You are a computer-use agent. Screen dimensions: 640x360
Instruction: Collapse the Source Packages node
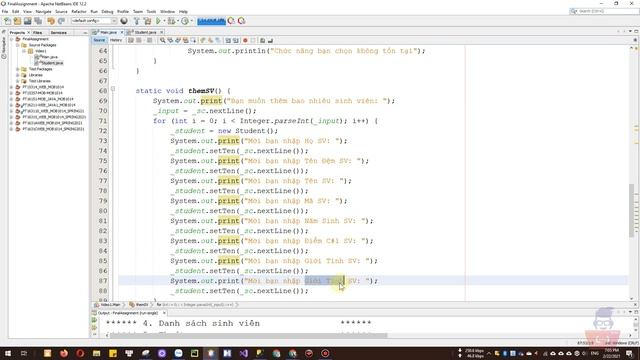(x=18, y=45)
